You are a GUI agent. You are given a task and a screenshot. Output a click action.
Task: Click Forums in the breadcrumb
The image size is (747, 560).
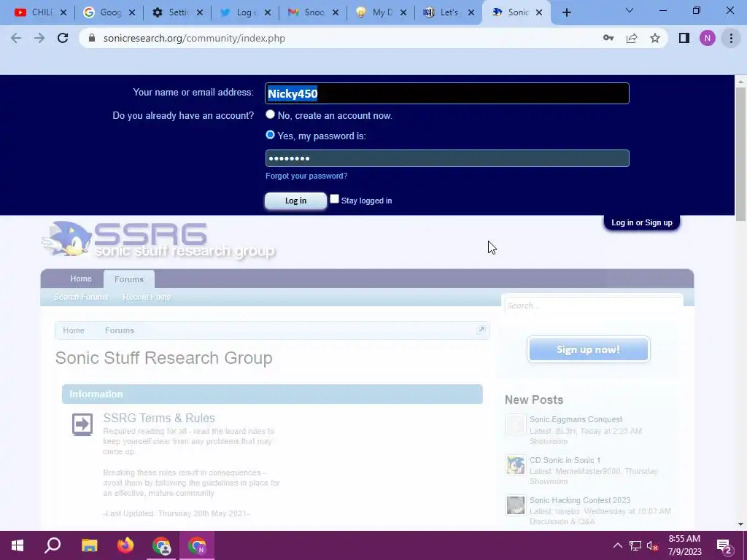point(120,330)
